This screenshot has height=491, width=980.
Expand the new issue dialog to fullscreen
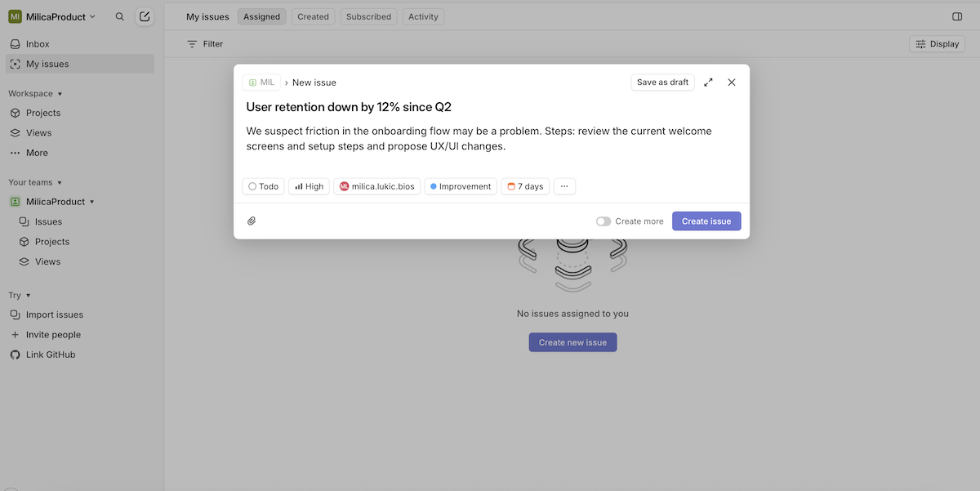tap(708, 83)
